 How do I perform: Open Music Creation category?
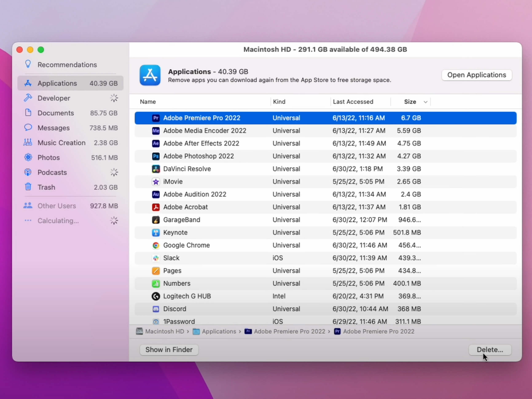coord(70,143)
